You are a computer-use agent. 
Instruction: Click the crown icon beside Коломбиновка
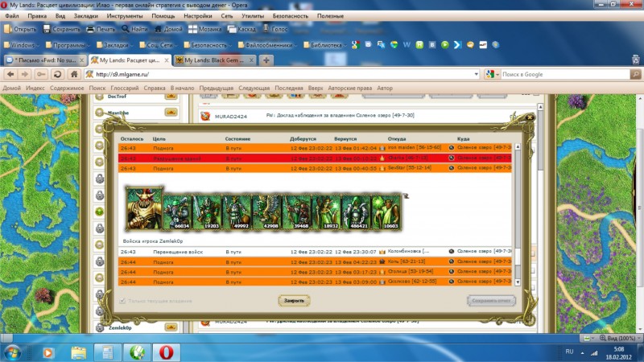(x=382, y=251)
